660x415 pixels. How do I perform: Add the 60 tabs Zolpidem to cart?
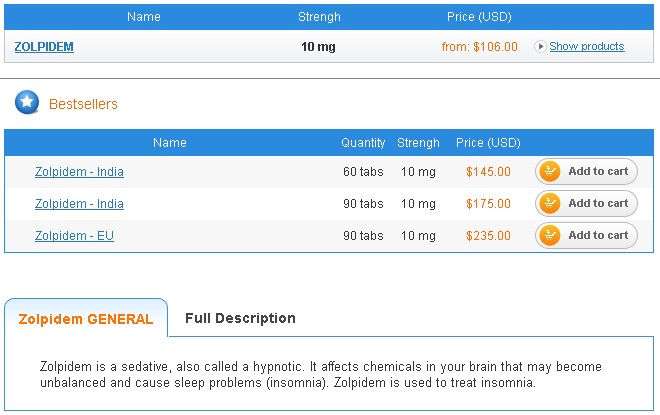pos(597,172)
